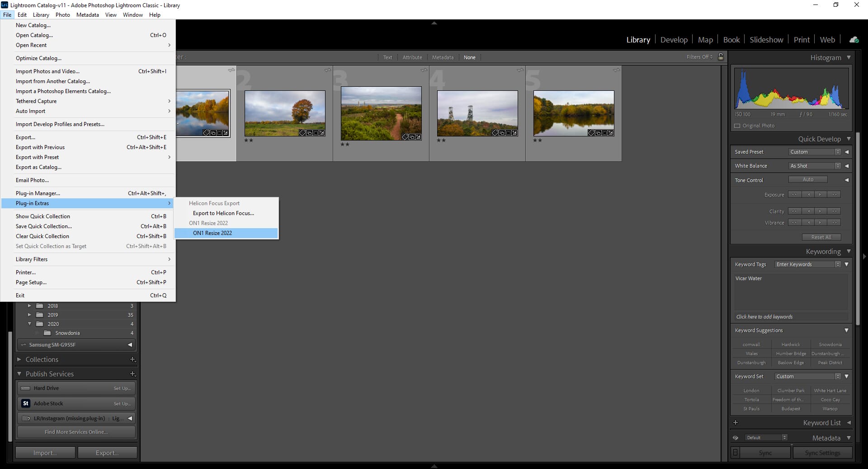
Task: Click the Snowdonia folder icon
Action: tap(47, 333)
